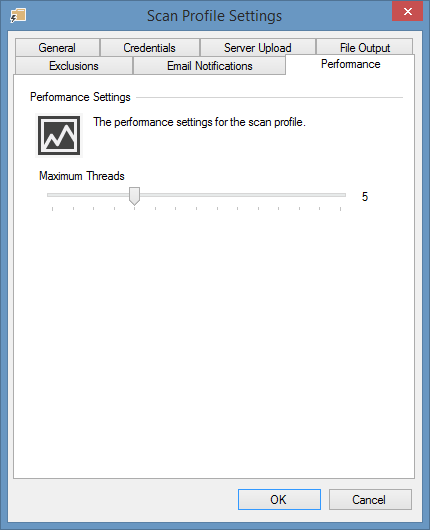Screen dimensions: 430x530
Task: Cancel the scan profile changes
Action: coord(370,499)
